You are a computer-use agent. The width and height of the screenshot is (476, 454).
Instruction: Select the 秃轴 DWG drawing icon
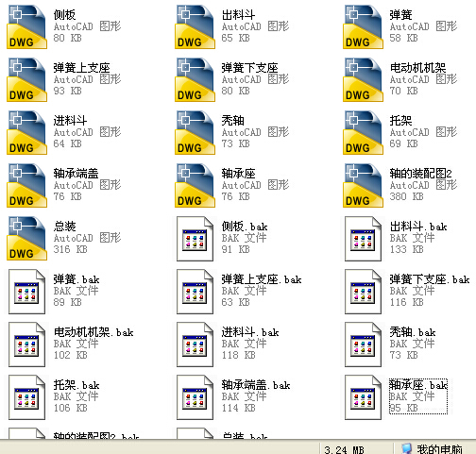click(x=195, y=132)
